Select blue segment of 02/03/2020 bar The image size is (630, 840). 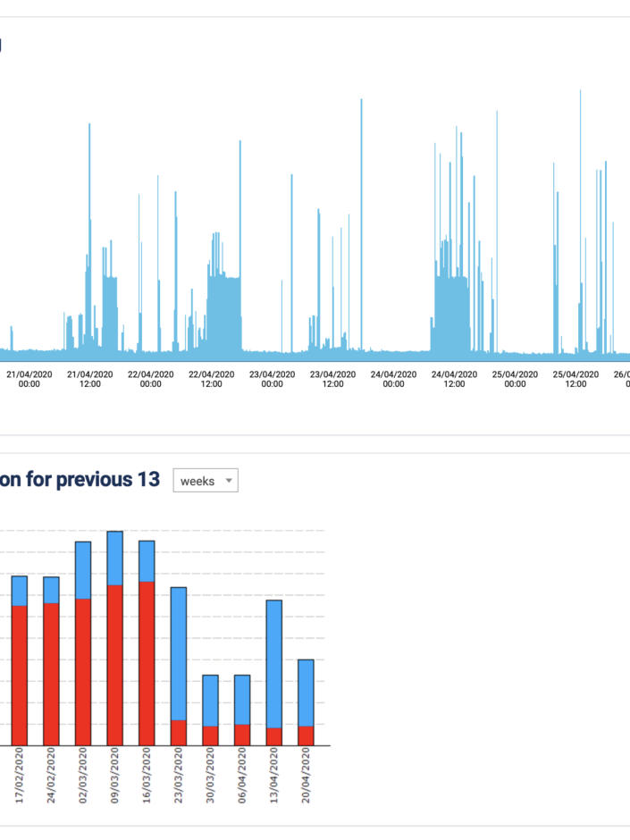[83, 570]
